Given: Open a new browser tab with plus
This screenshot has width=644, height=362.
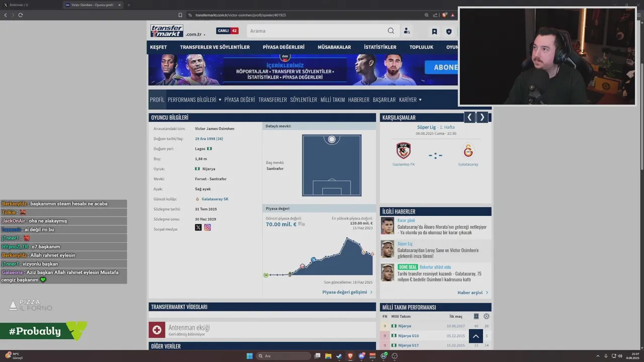Looking at the screenshot, I should pyautogui.click(x=129, y=5).
